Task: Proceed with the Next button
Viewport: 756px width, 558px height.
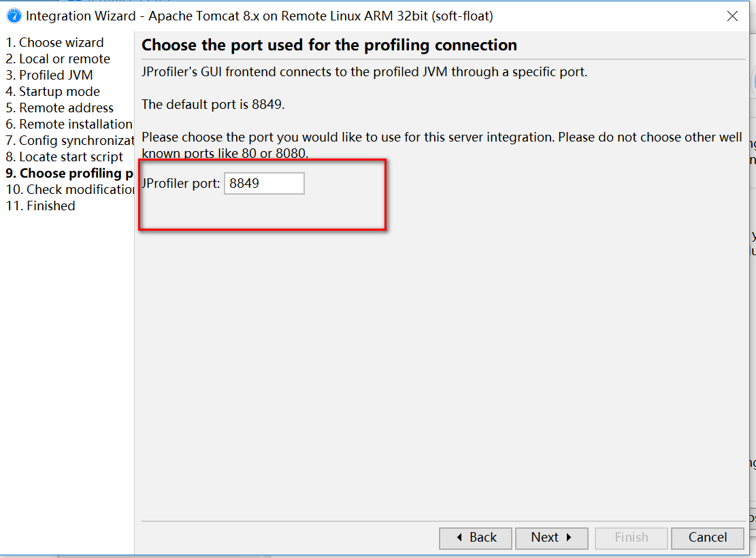Action: pyautogui.click(x=552, y=538)
